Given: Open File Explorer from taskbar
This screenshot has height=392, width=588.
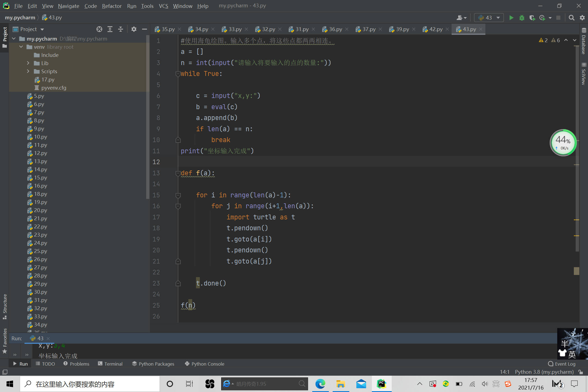Looking at the screenshot, I should coord(341,384).
